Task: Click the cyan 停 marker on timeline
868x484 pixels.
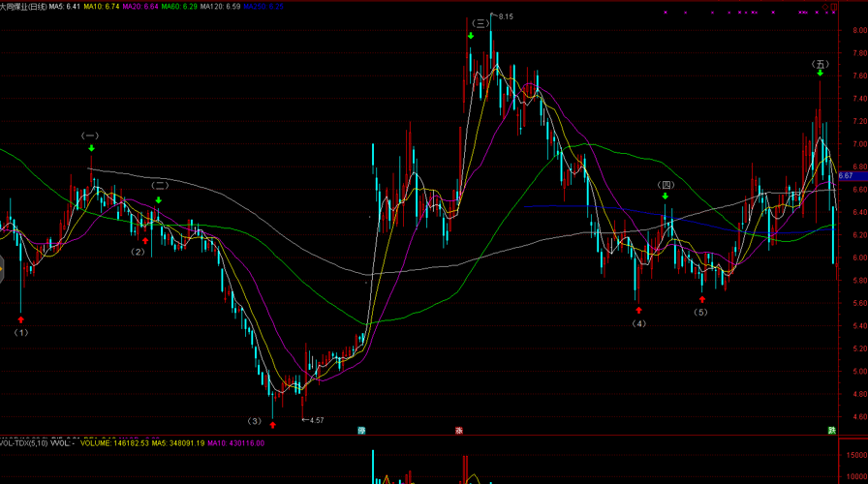Action: 361,431
